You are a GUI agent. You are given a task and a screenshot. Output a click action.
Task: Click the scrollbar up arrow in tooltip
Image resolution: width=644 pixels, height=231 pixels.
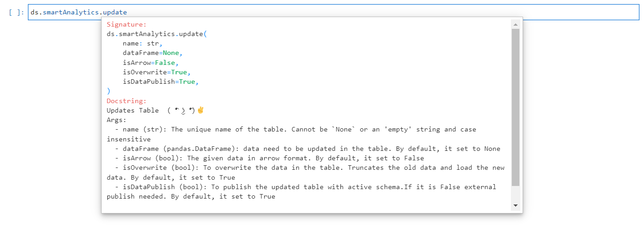tap(515, 24)
